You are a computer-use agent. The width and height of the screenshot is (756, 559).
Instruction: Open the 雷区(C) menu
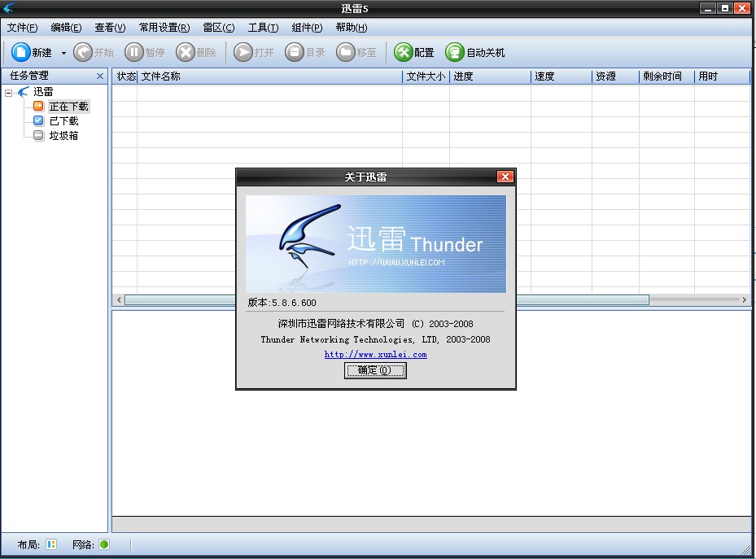[x=218, y=28]
